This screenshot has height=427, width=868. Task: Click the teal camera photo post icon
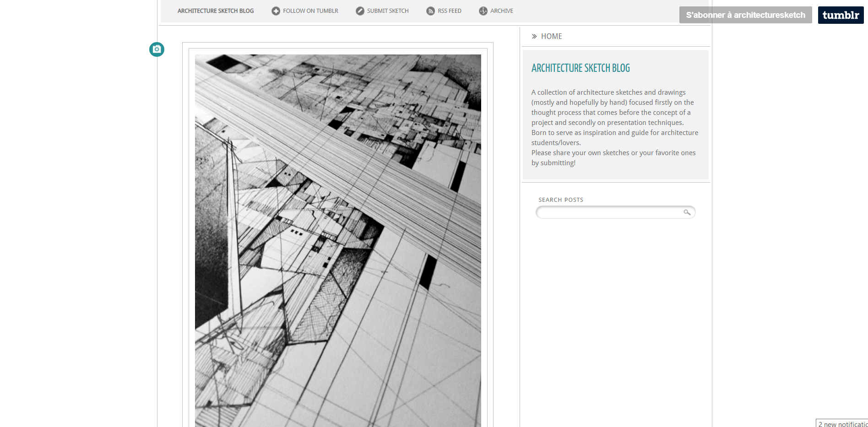tap(157, 49)
